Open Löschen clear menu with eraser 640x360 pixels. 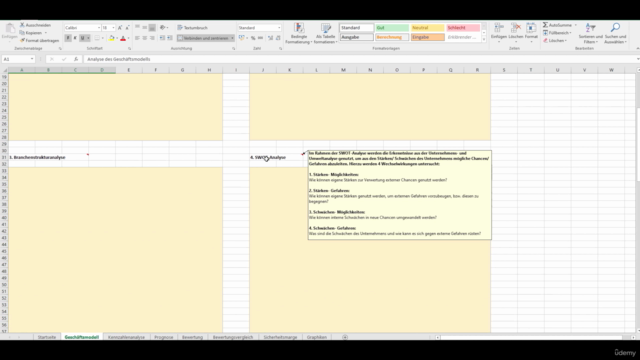pos(555,40)
